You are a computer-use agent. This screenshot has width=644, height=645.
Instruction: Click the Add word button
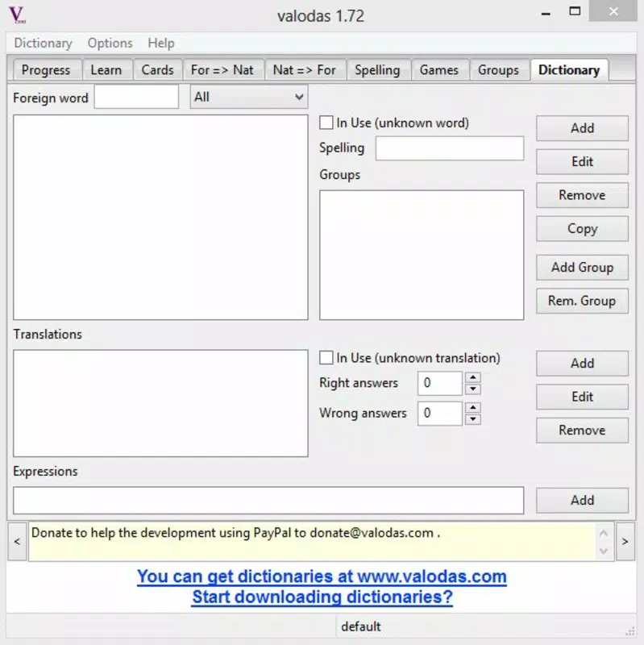(582, 128)
